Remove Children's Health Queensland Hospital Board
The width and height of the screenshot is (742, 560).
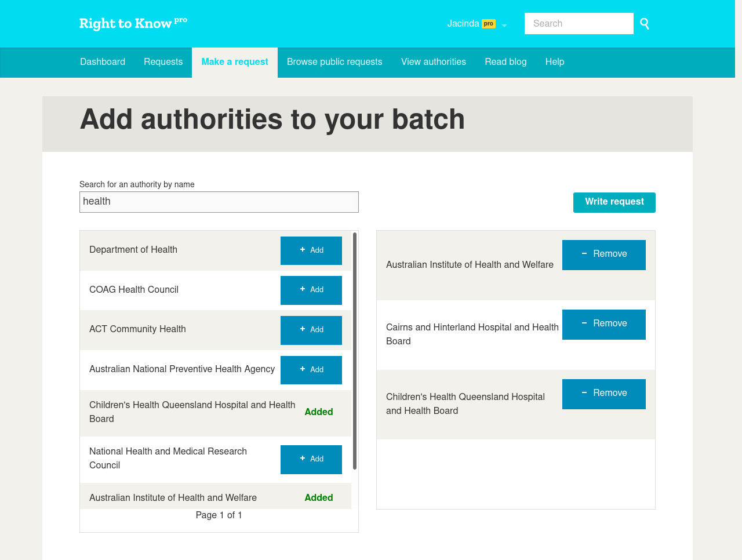(x=603, y=394)
